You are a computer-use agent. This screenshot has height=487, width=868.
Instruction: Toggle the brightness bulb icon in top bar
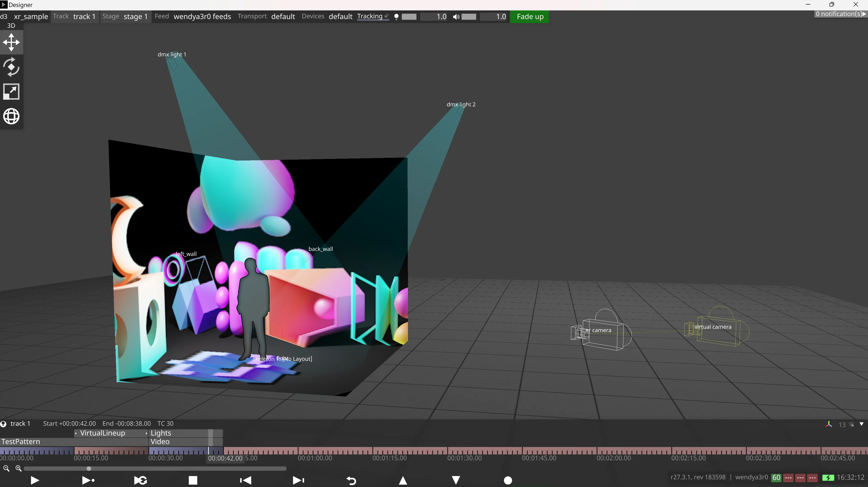coord(397,17)
